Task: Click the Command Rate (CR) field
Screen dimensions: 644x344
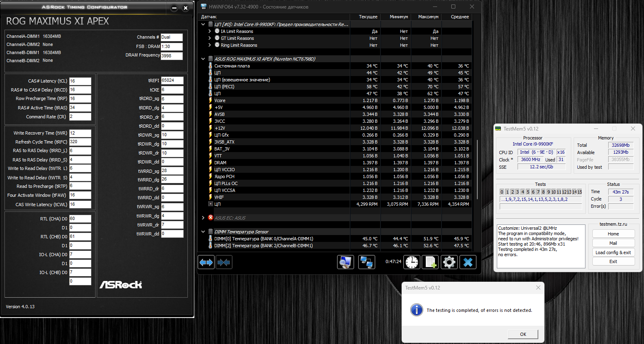Action: [80, 117]
